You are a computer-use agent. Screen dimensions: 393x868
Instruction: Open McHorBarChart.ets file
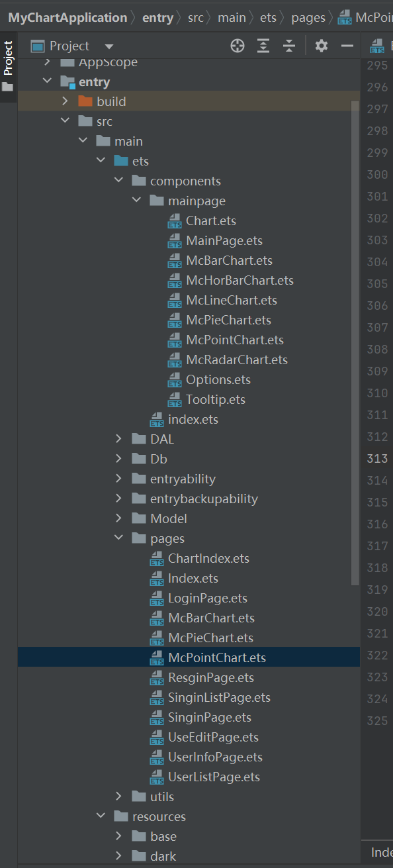[240, 280]
